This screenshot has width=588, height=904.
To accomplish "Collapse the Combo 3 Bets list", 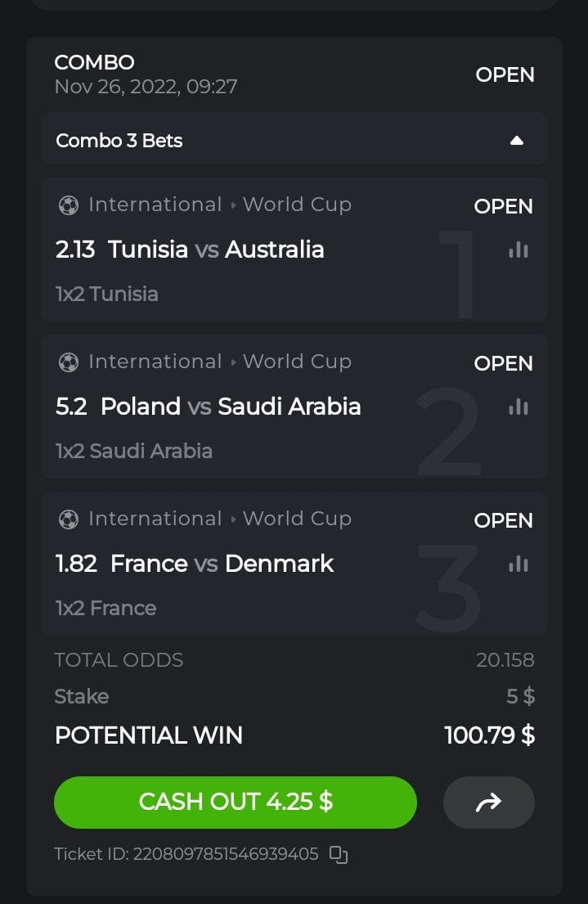I will point(516,141).
